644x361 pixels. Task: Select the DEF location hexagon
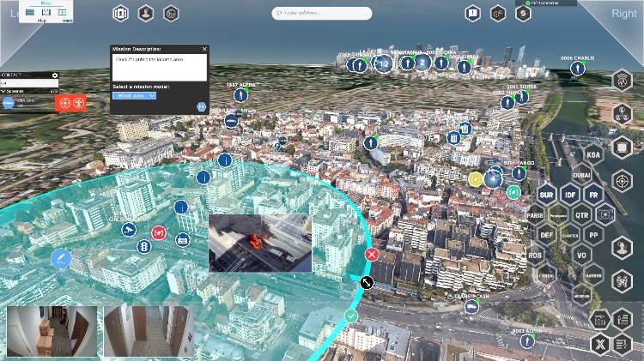point(546,235)
